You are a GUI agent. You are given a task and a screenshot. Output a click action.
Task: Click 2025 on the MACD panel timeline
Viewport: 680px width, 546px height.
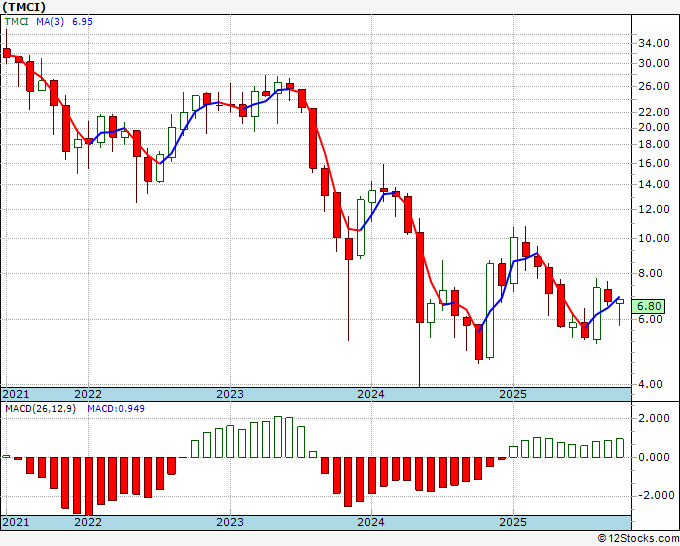[513, 522]
